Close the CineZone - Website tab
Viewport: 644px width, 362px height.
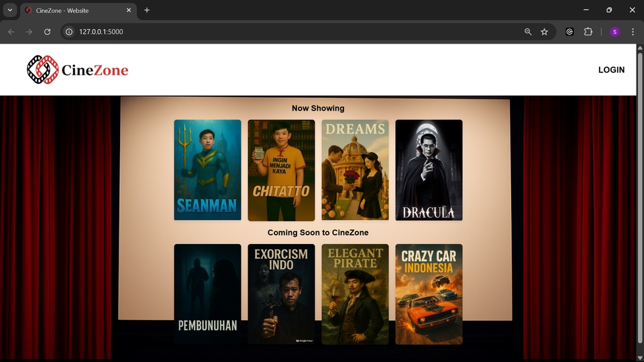point(127,10)
